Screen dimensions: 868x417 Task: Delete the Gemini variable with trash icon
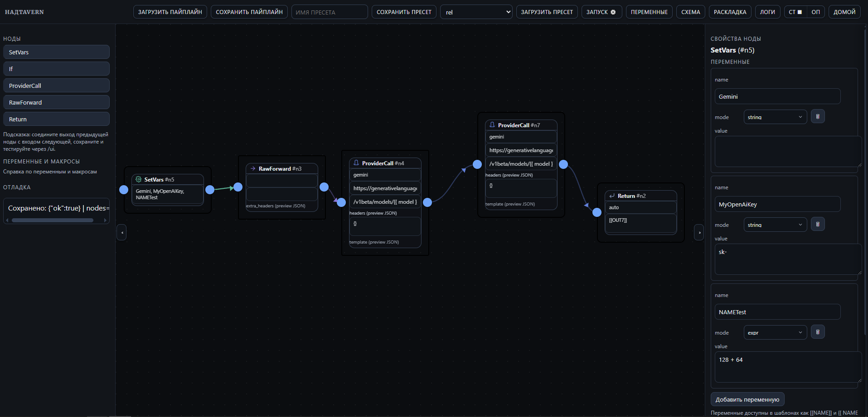[x=818, y=117]
